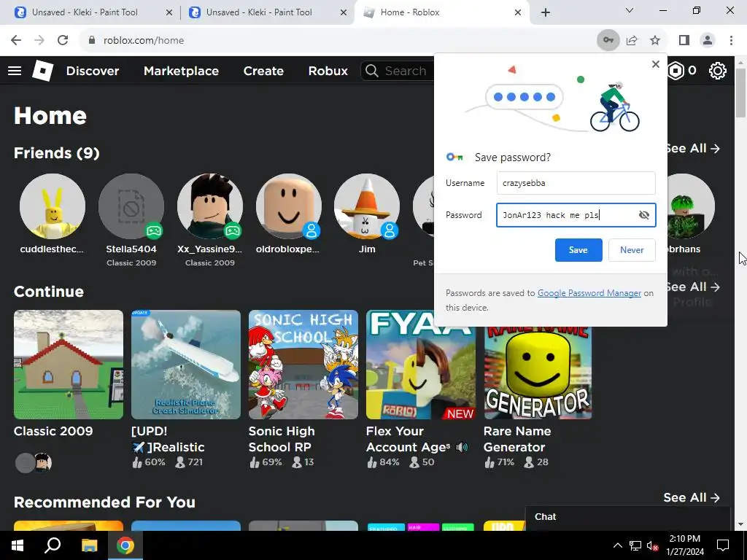Click the in-game status icon on Stella5404

[154, 231]
